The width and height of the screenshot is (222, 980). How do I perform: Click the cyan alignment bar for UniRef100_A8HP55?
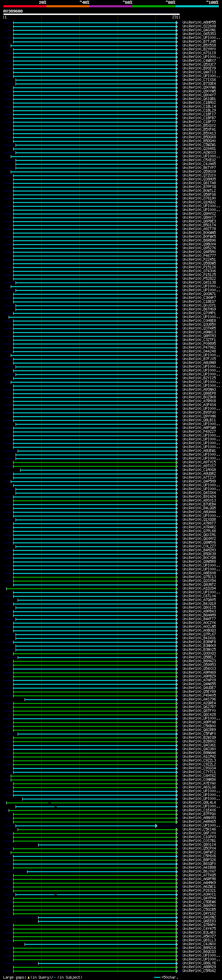pyautogui.click(x=95, y=23)
